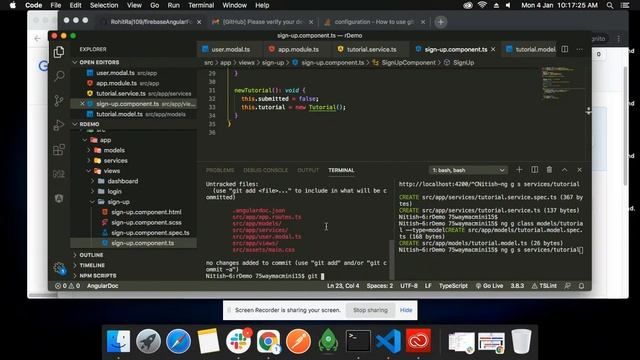Open Spotlight search in menu bar
This screenshot has height=360, width=640.
click(610, 5)
